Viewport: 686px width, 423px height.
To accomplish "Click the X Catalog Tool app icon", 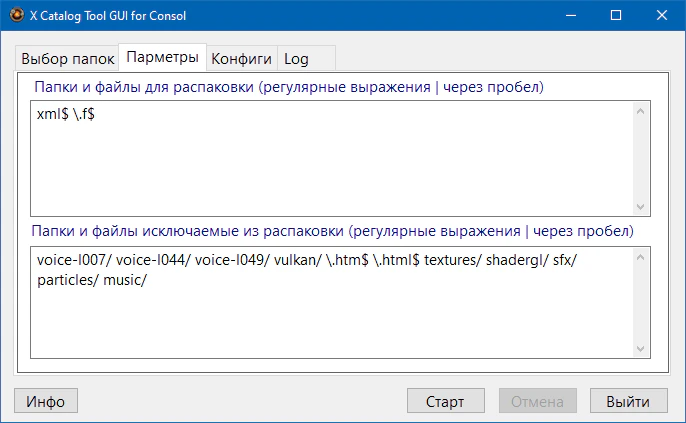I will click(16, 16).
